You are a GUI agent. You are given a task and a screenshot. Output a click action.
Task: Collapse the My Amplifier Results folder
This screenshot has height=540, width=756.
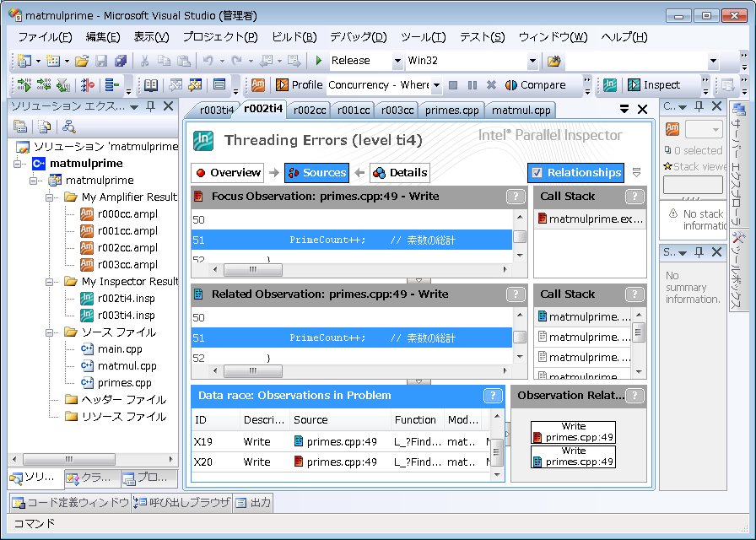pyautogui.click(x=49, y=197)
